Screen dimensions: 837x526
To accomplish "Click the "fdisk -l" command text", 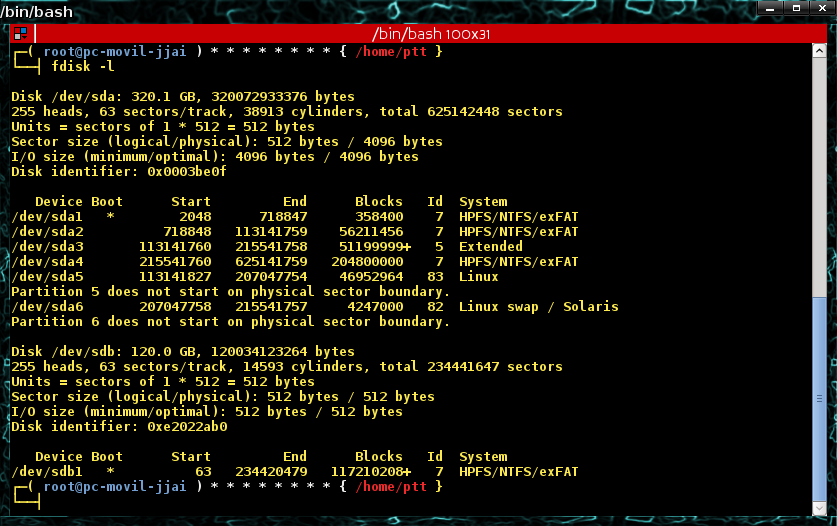I will 83,66.
